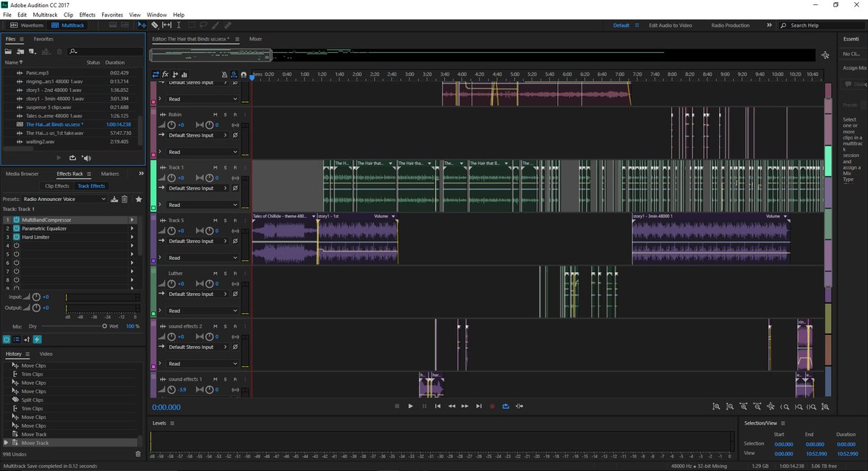Viewport: 868px width, 471px height.
Task: Switch to the Mixer tab
Action: (x=255, y=39)
